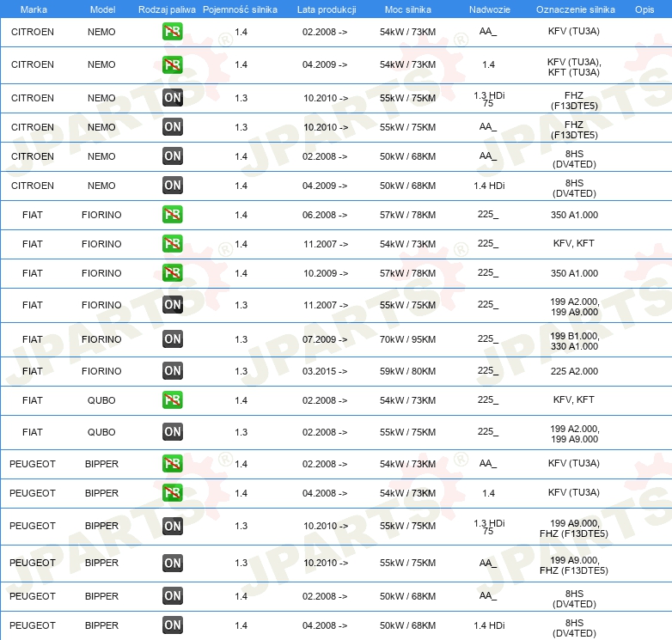The width and height of the screenshot is (672, 640).
Task: Click the 225 A2.000 engine code cell
Action: (x=574, y=371)
